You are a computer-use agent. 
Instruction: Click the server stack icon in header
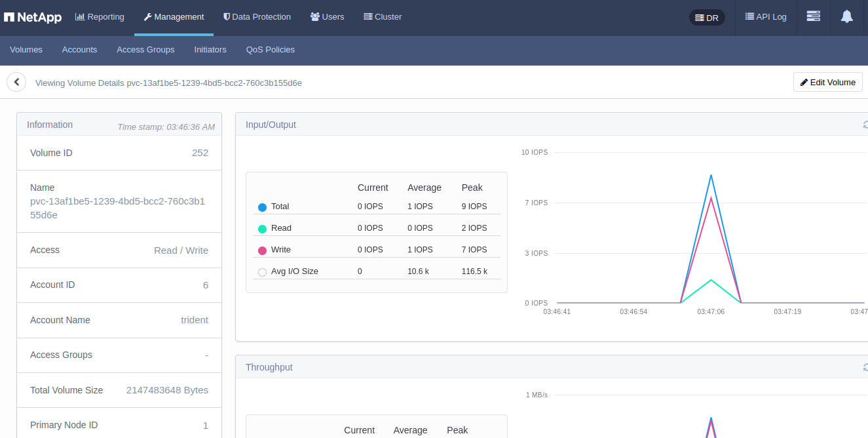813,16
